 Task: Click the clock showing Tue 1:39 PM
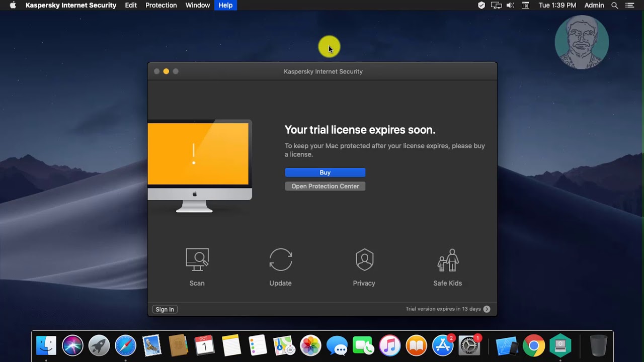pyautogui.click(x=557, y=5)
